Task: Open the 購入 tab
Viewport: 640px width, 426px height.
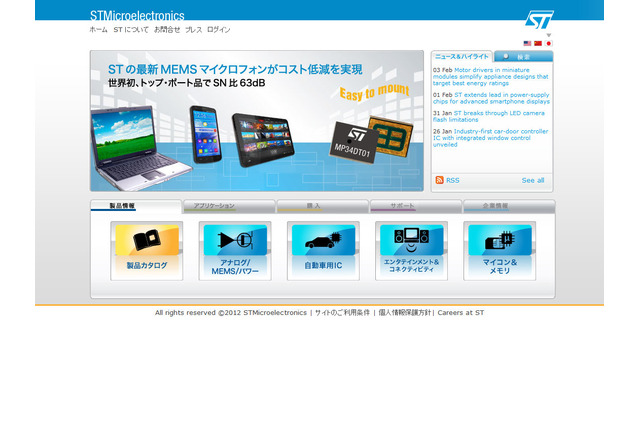Action: 322,206
